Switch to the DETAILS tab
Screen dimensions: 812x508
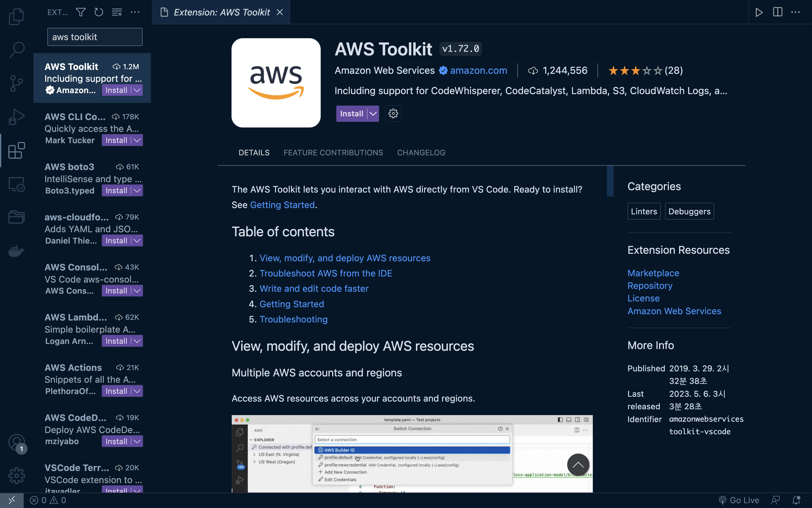pyautogui.click(x=254, y=153)
